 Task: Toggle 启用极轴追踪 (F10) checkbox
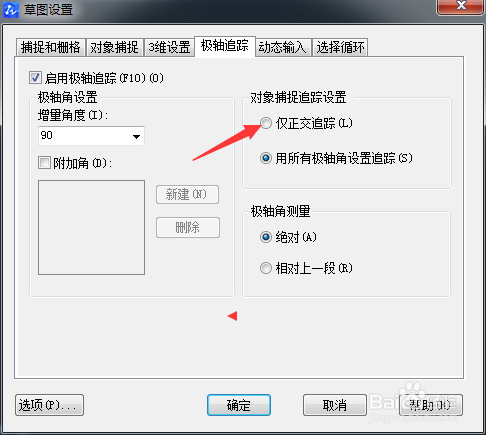pos(35,78)
